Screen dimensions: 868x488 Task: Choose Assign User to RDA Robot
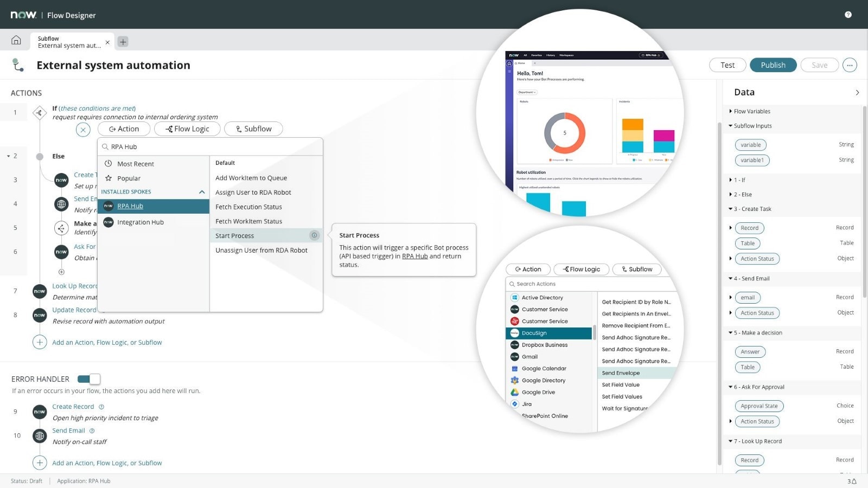point(253,192)
